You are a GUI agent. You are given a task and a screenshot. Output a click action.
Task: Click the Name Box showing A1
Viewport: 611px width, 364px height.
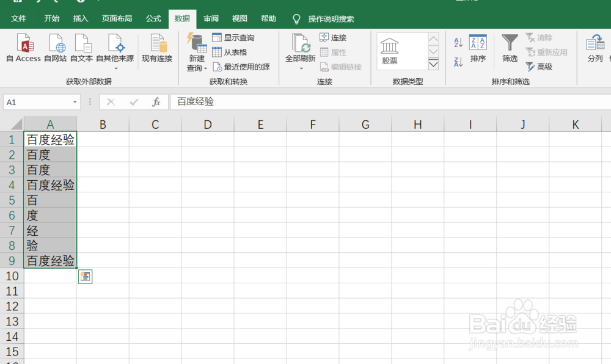point(37,102)
